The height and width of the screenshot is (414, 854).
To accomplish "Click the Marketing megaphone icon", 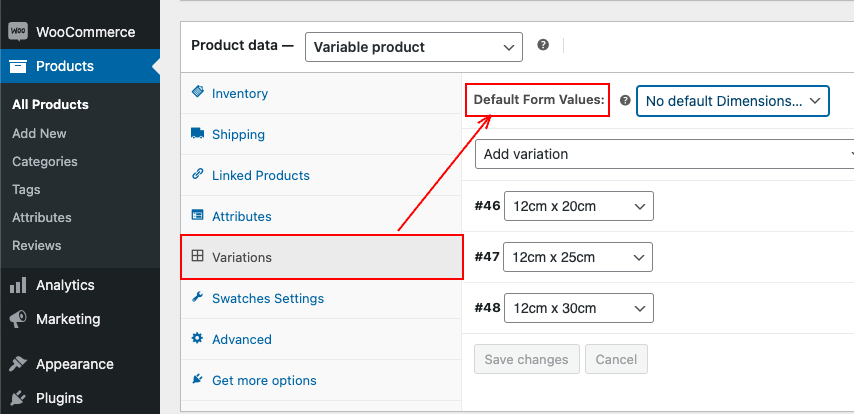I will pyautogui.click(x=18, y=319).
